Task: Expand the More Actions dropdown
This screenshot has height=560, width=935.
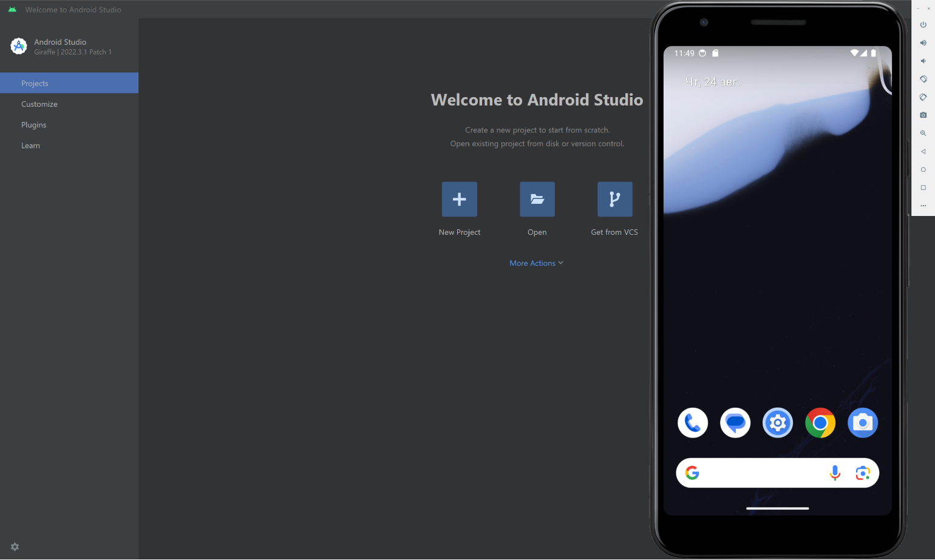Action: 536,263
